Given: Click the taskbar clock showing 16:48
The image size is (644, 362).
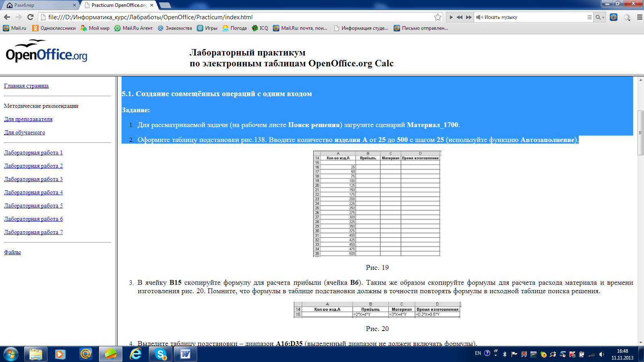Looking at the screenshot, I should pos(622,354).
